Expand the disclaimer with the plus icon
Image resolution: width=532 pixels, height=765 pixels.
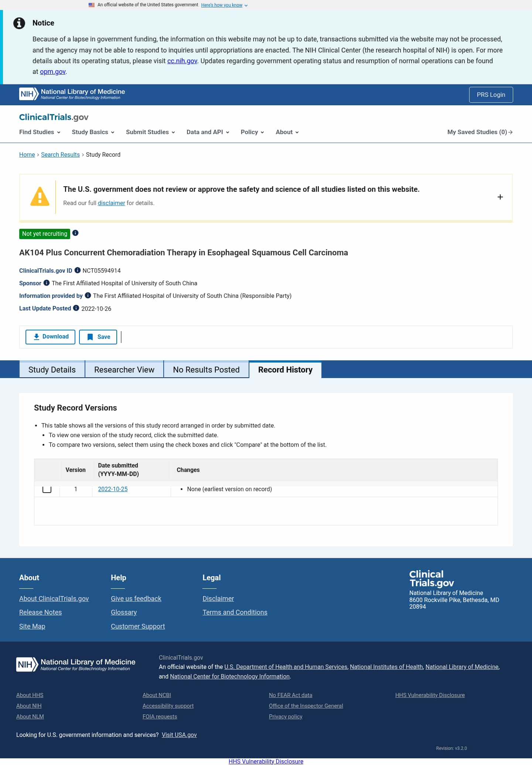pyautogui.click(x=500, y=197)
